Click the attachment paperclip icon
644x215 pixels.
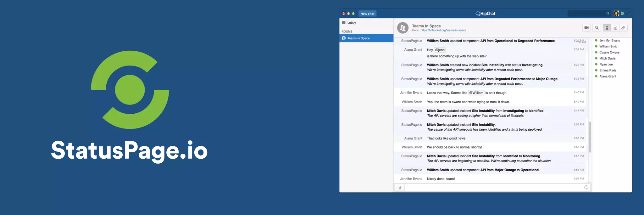(x=399, y=188)
